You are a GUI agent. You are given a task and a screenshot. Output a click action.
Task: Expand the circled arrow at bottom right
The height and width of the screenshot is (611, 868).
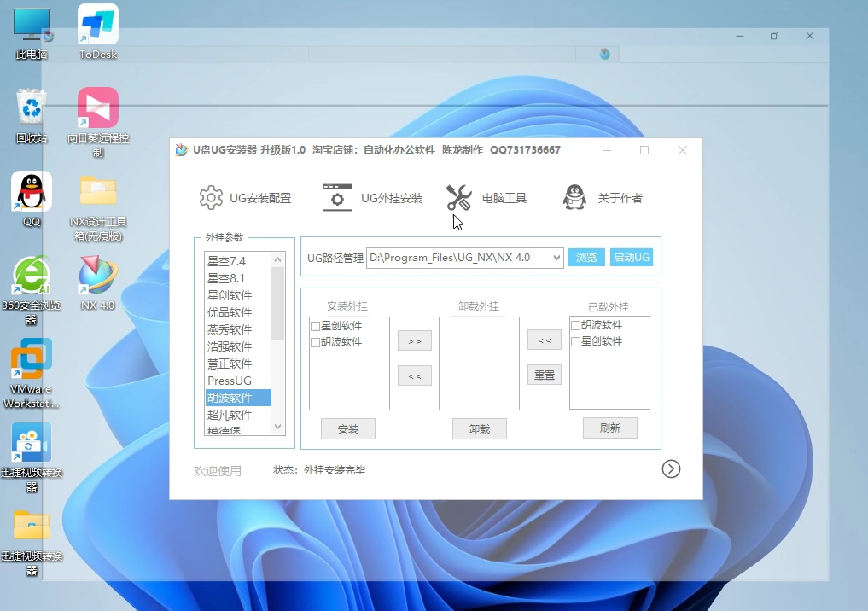671,468
